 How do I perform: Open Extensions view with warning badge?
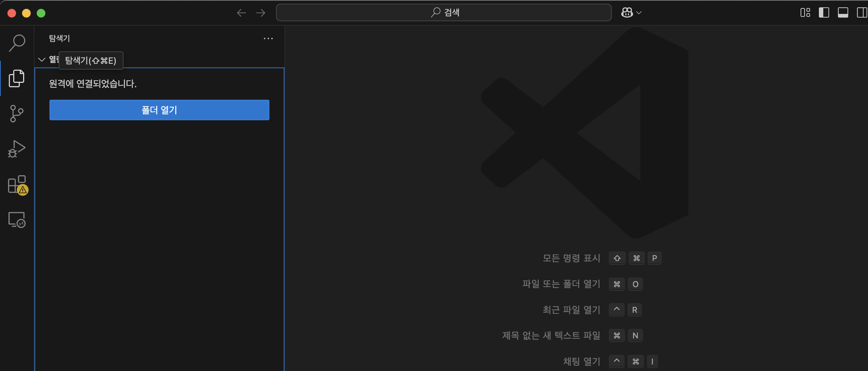click(x=18, y=185)
